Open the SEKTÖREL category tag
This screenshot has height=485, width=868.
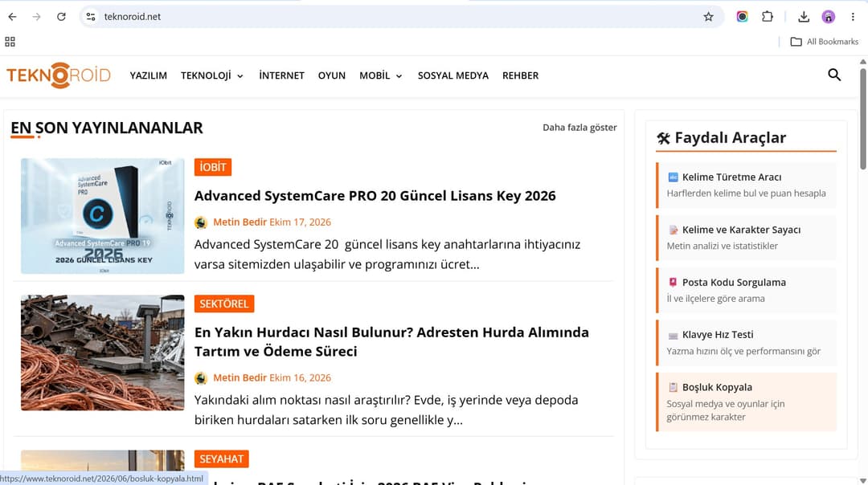click(224, 304)
